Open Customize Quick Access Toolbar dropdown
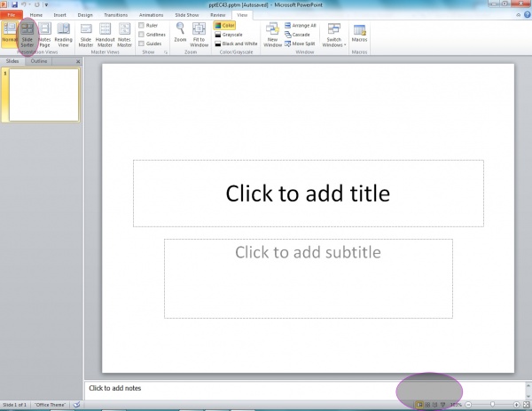 coord(46,4)
